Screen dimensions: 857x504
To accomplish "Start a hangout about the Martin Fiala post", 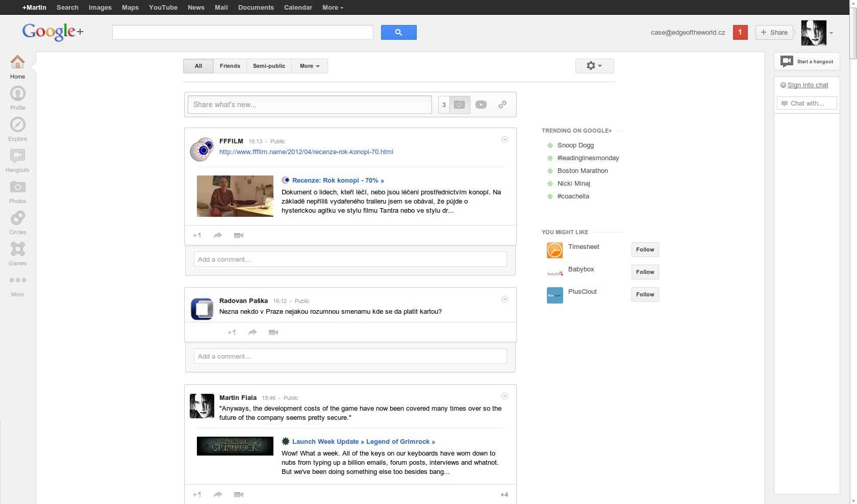I will point(238,494).
